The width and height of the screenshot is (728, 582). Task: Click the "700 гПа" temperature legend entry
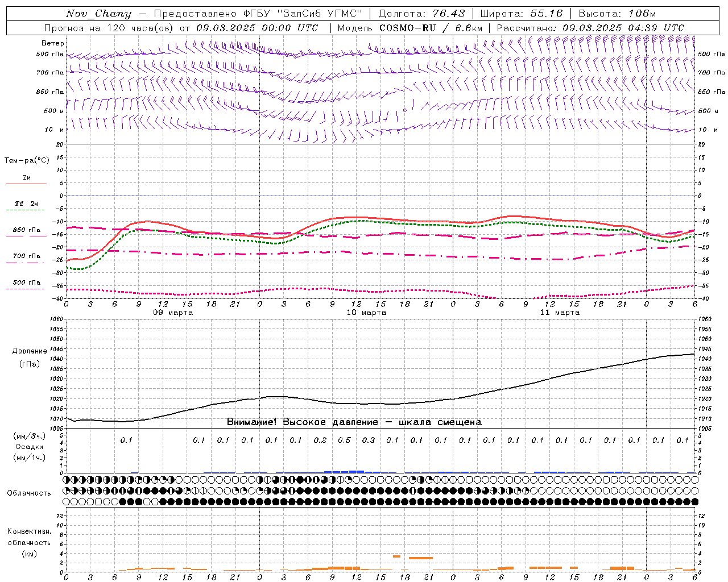[x=26, y=256]
